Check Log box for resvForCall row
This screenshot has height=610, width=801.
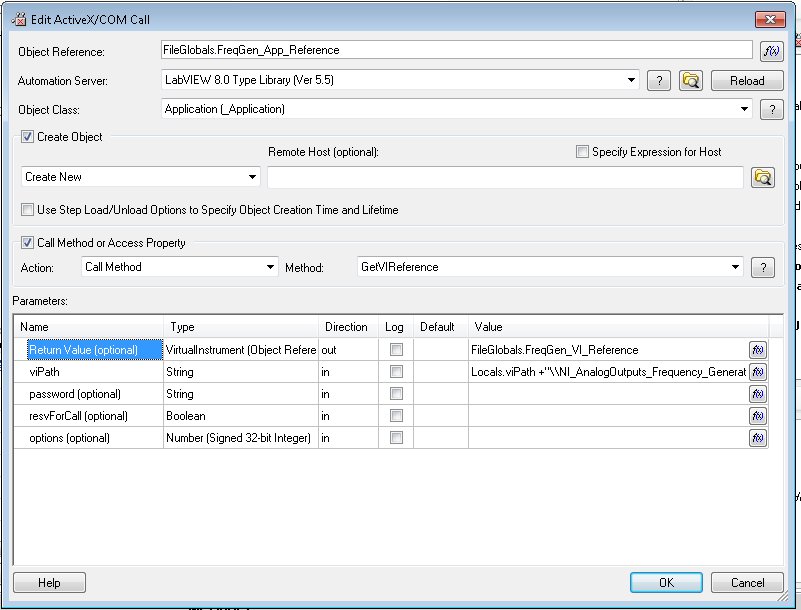pyautogui.click(x=396, y=415)
